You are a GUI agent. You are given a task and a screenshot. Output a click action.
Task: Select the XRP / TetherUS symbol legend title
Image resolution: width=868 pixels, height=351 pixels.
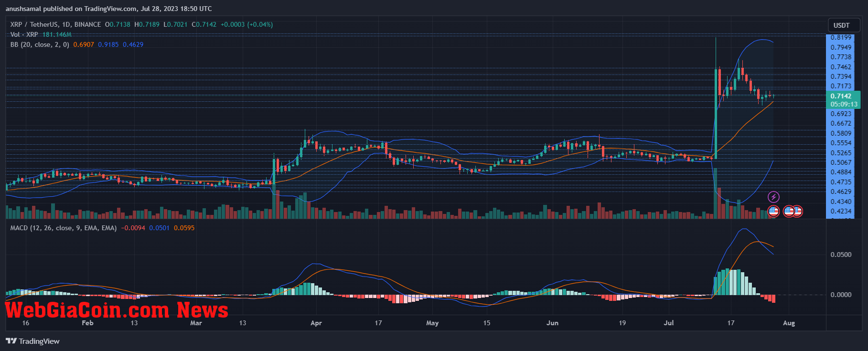55,24
